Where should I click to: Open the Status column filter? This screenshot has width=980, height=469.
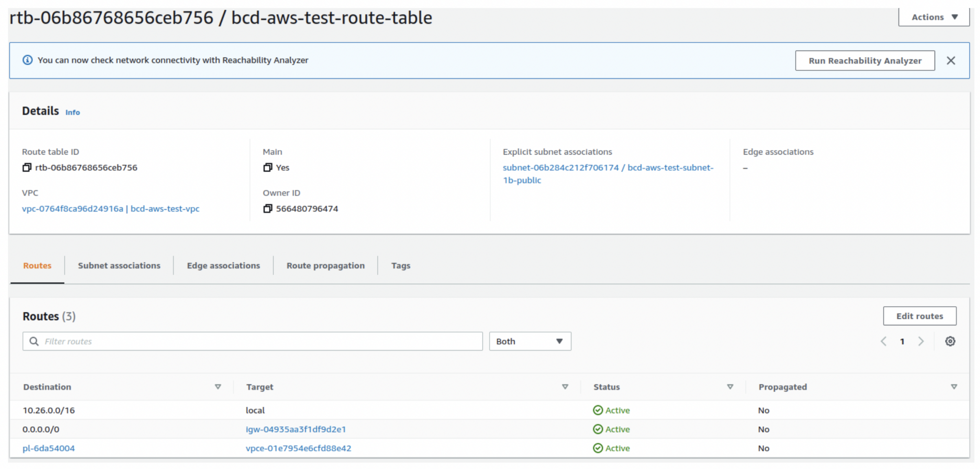(x=730, y=387)
